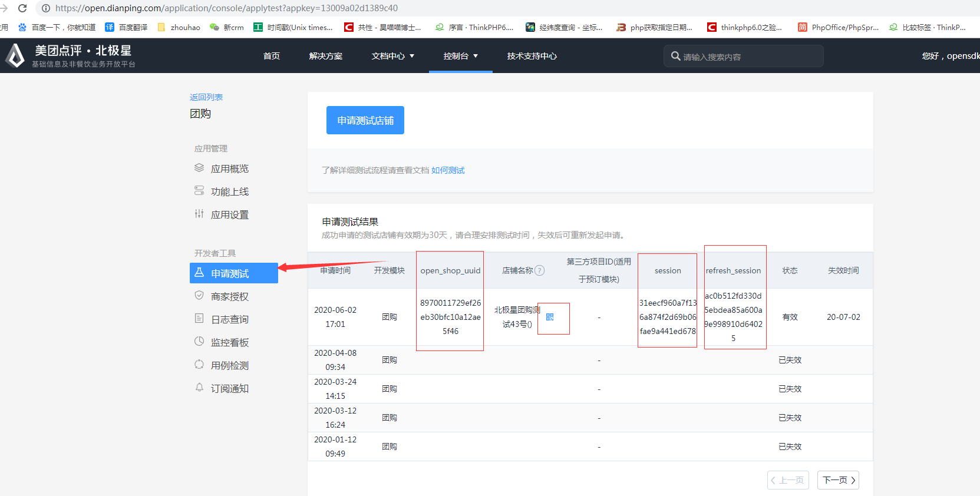Reload the page with the refresh icon

click(22, 8)
